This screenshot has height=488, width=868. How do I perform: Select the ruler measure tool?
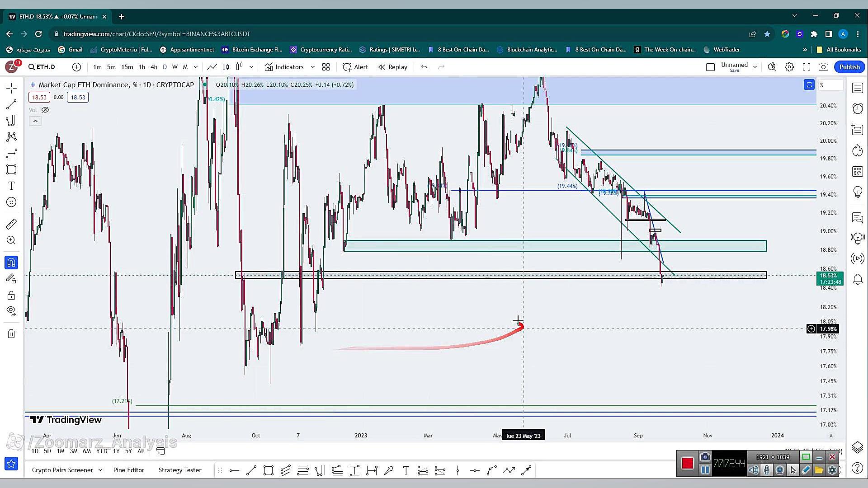[11, 224]
